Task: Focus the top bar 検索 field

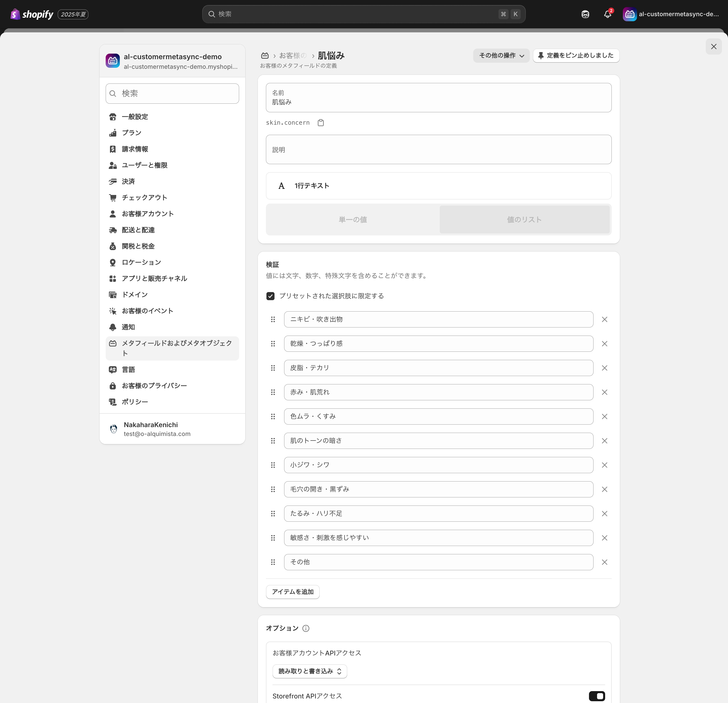Action: pyautogui.click(x=364, y=14)
